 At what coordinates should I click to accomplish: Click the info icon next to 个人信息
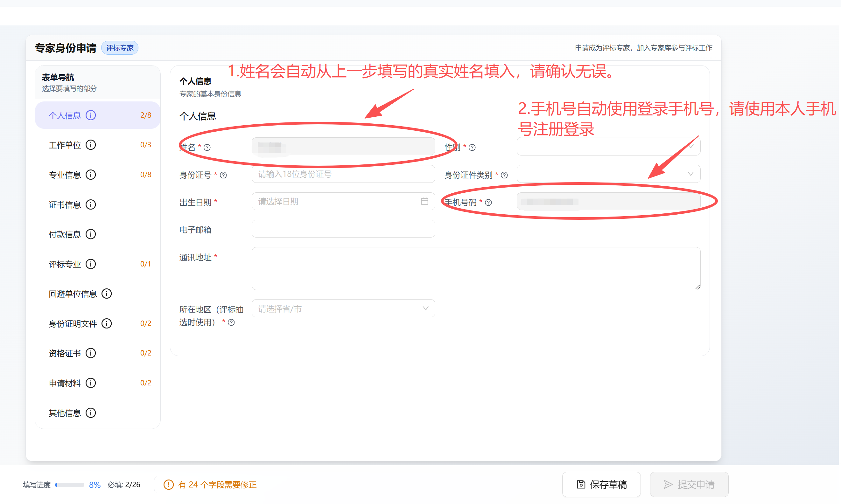click(x=90, y=115)
